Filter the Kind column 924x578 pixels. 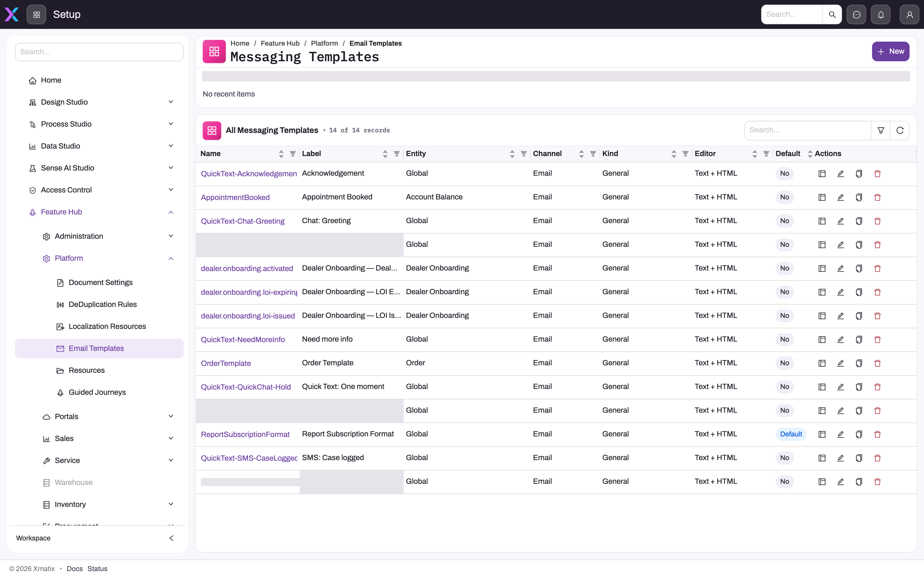click(x=685, y=154)
